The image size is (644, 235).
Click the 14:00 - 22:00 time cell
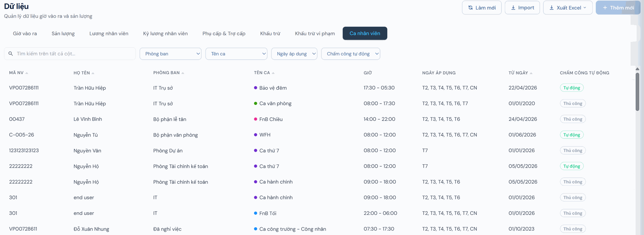click(379, 119)
